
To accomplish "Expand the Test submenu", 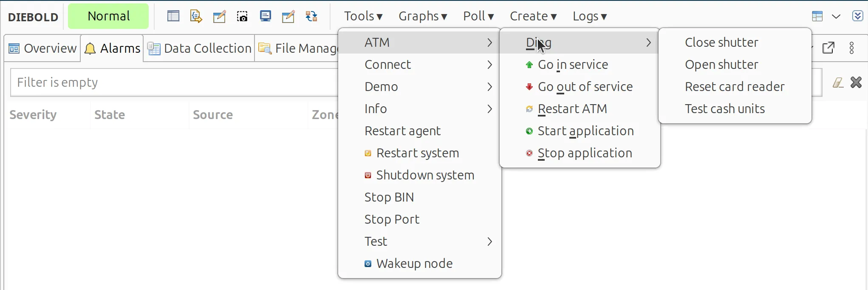I will pos(420,242).
